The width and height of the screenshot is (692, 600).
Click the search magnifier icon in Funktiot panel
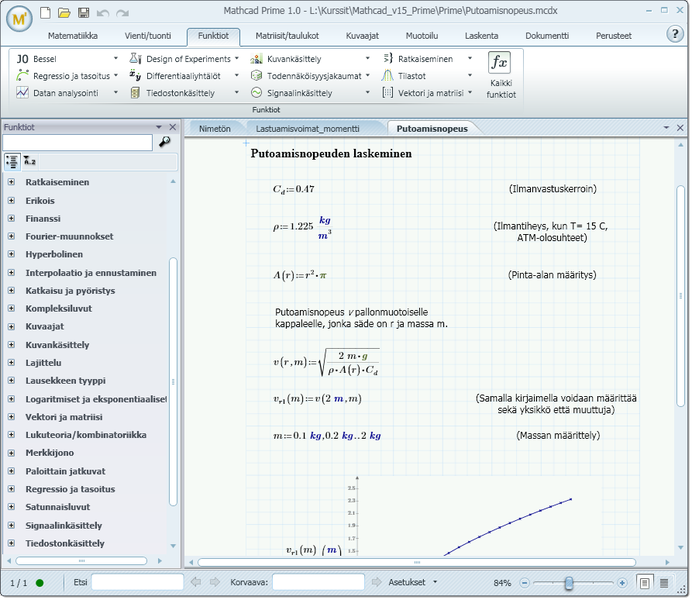pyautogui.click(x=165, y=142)
